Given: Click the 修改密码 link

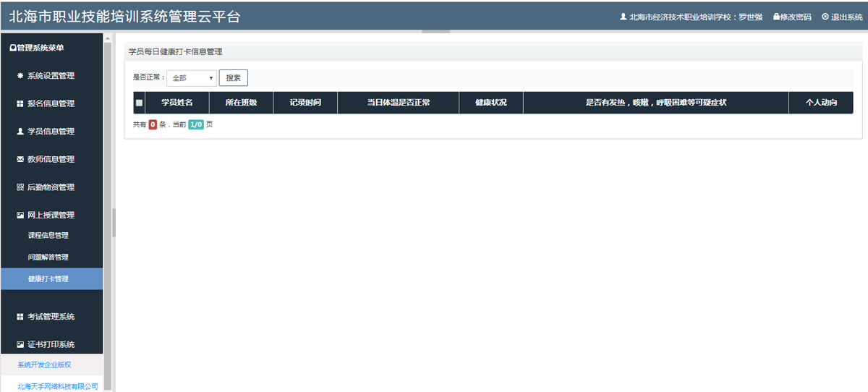Looking at the screenshot, I should tap(792, 17).
